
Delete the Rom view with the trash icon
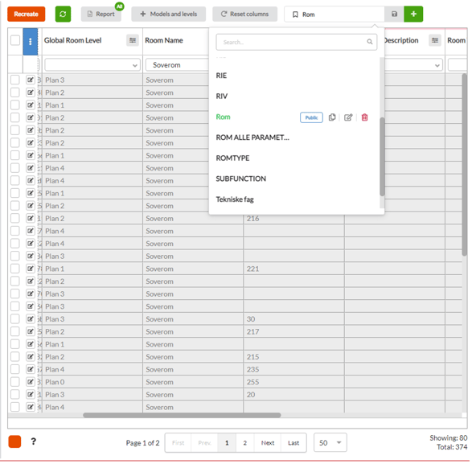click(364, 117)
